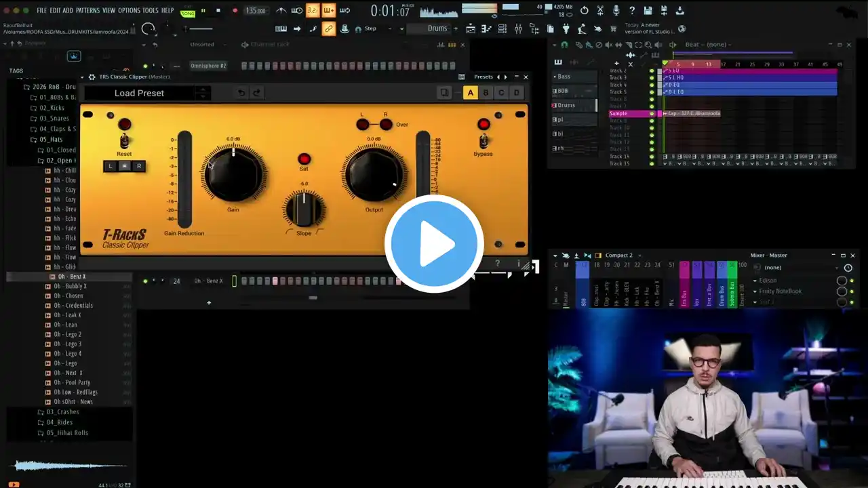
Task: Select preset slot B in the clipper
Action: pos(486,93)
